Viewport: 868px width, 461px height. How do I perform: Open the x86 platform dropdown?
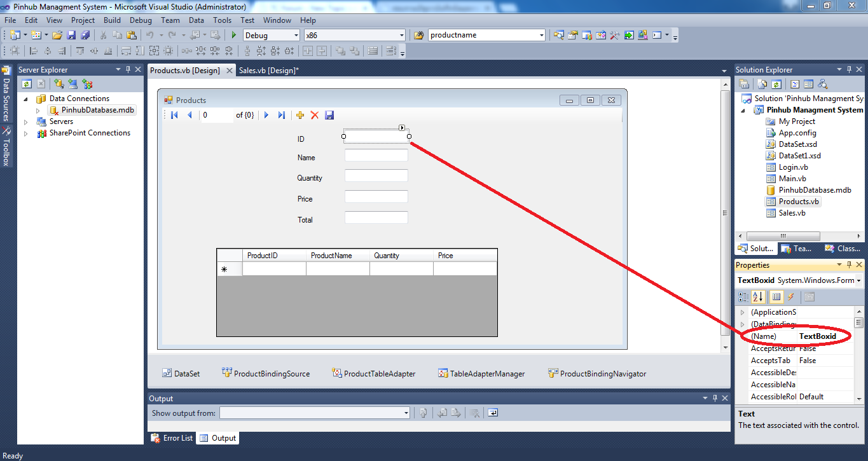pos(401,35)
